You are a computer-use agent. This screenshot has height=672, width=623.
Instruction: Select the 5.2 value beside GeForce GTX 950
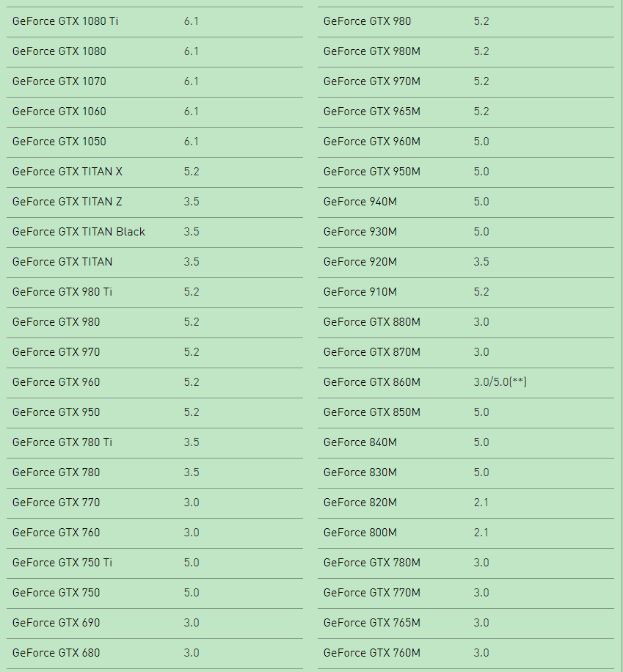click(x=192, y=412)
